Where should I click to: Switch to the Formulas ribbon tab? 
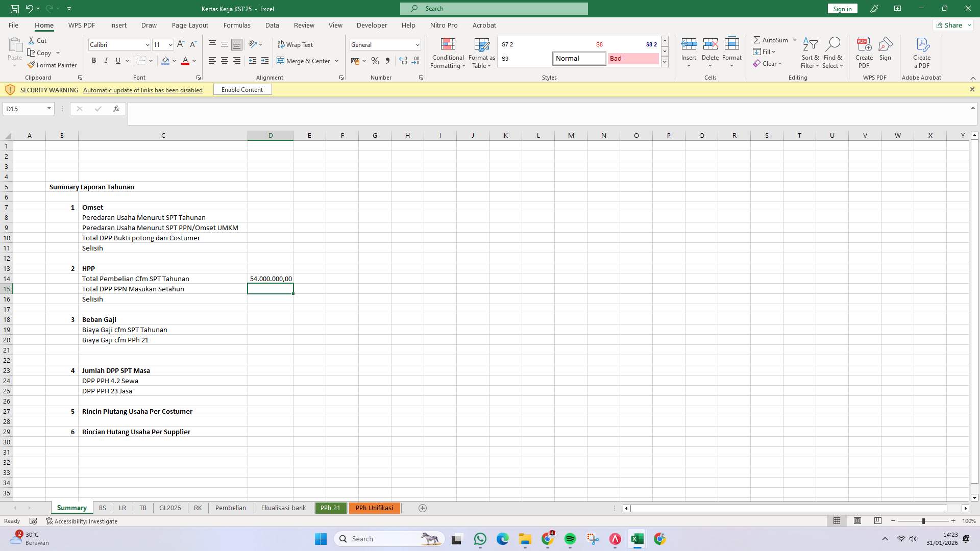click(237, 25)
